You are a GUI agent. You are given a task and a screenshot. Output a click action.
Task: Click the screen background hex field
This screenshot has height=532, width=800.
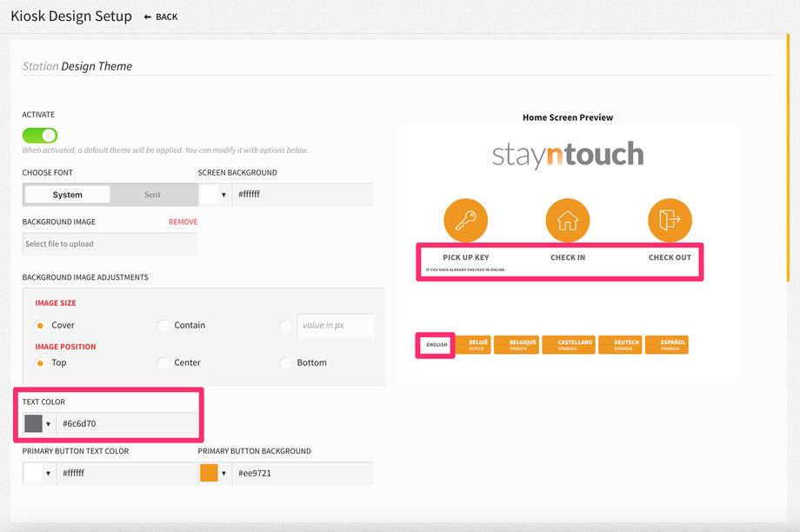click(x=303, y=195)
